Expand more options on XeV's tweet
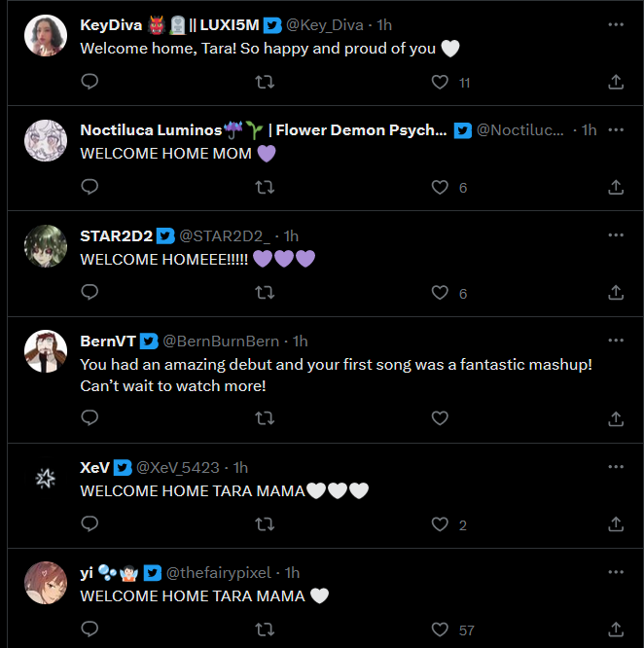644x648 pixels. point(615,467)
